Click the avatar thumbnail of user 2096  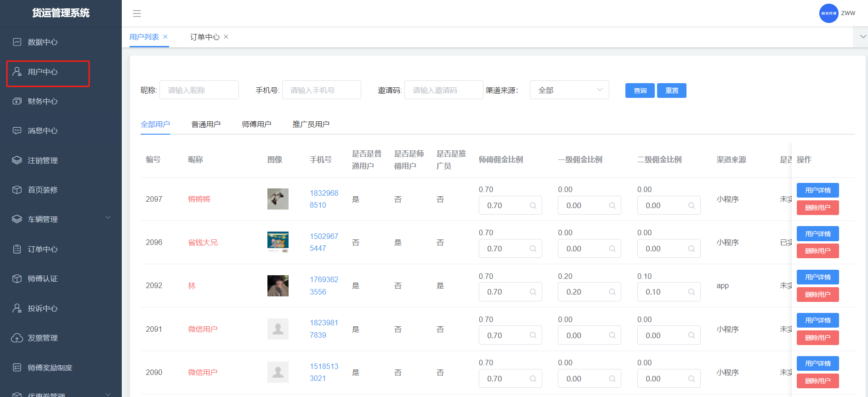tap(278, 242)
